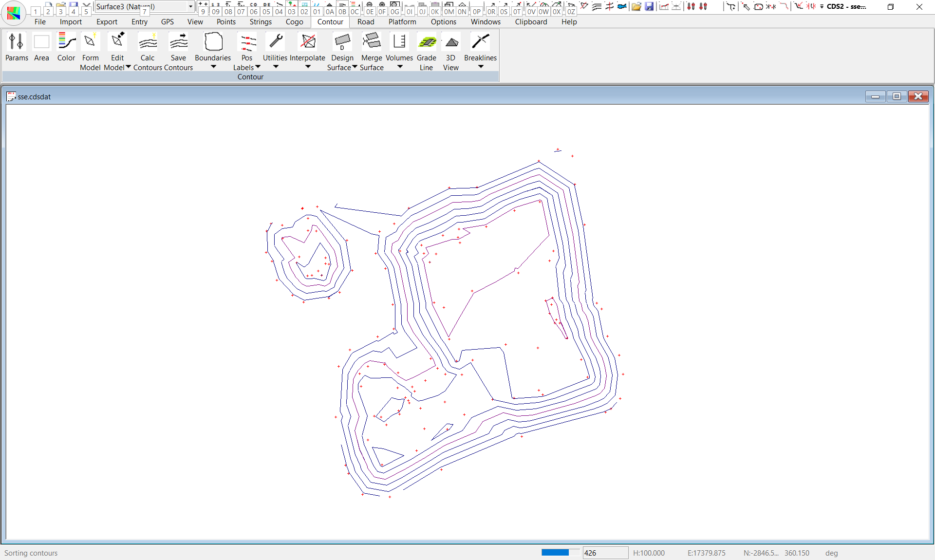Click the input field showing 426

pyautogui.click(x=605, y=553)
